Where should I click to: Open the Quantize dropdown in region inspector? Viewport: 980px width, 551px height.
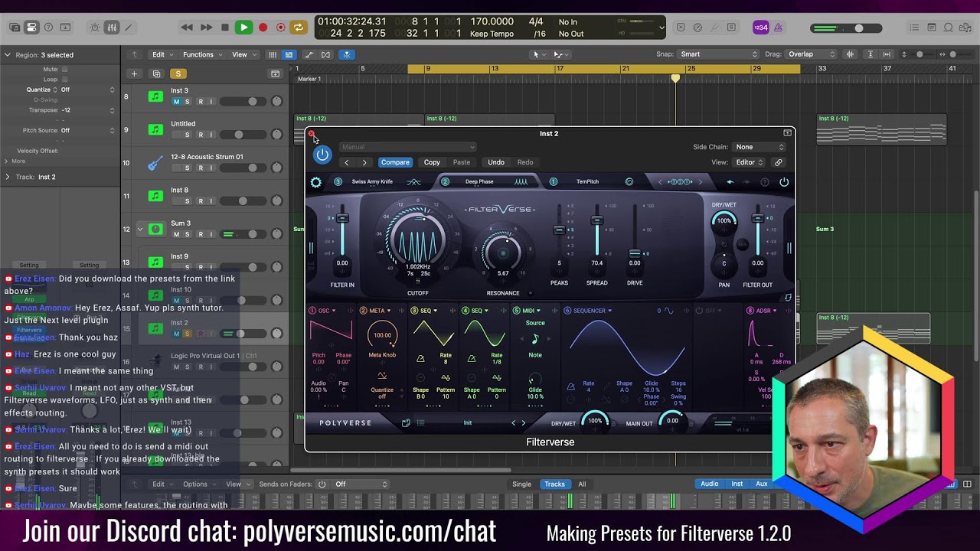(x=87, y=90)
